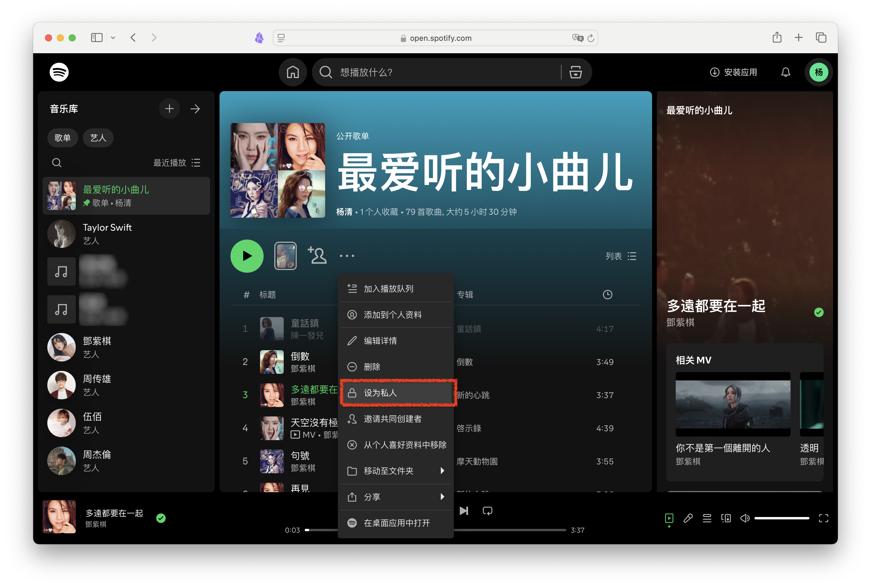Search within the music library
The width and height of the screenshot is (871, 588).
(x=57, y=163)
